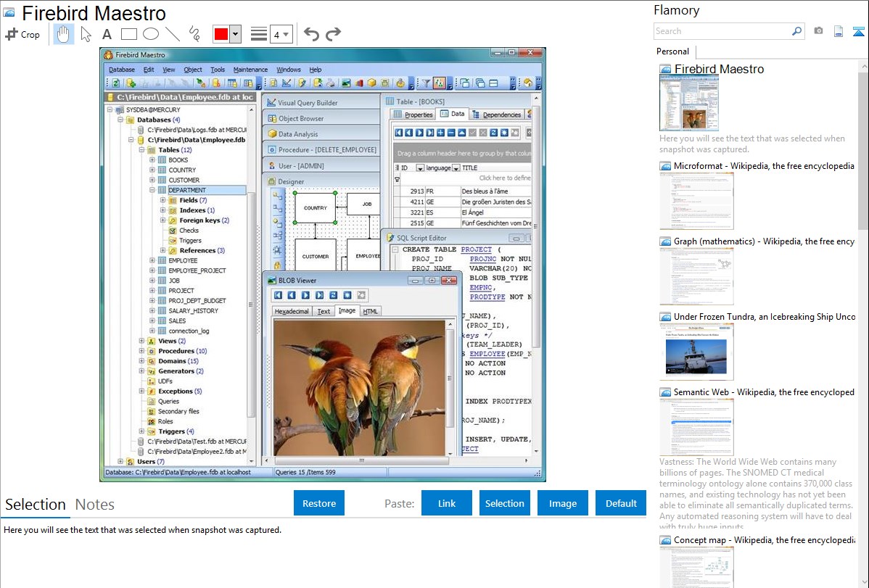Image resolution: width=869 pixels, height=588 pixels.
Task: Click the blue upload icon near search
Action: click(x=858, y=31)
